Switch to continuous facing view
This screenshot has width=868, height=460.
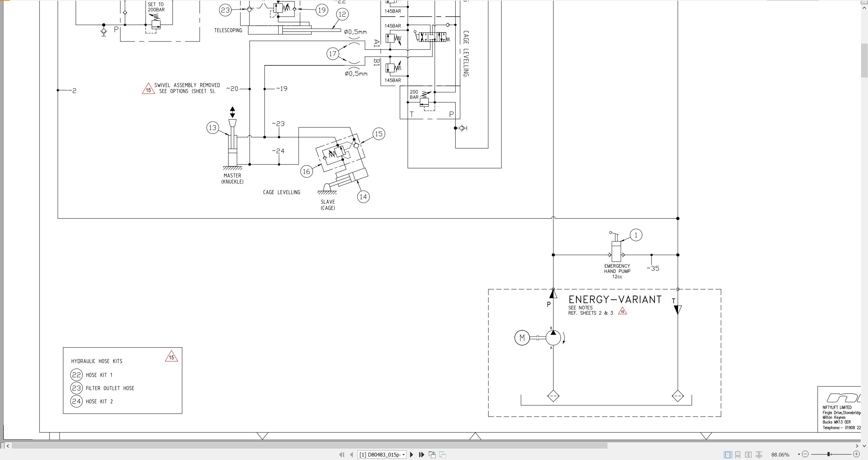tap(759, 454)
